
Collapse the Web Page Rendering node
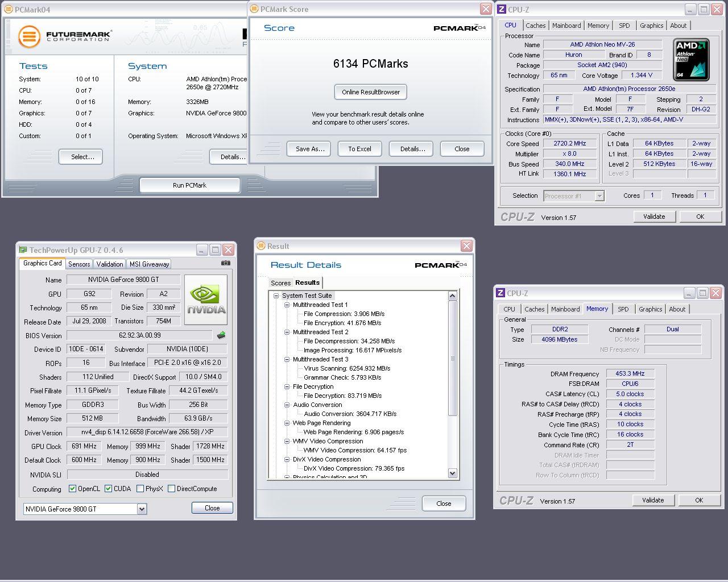pyautogui.click(x=287, y=423)
